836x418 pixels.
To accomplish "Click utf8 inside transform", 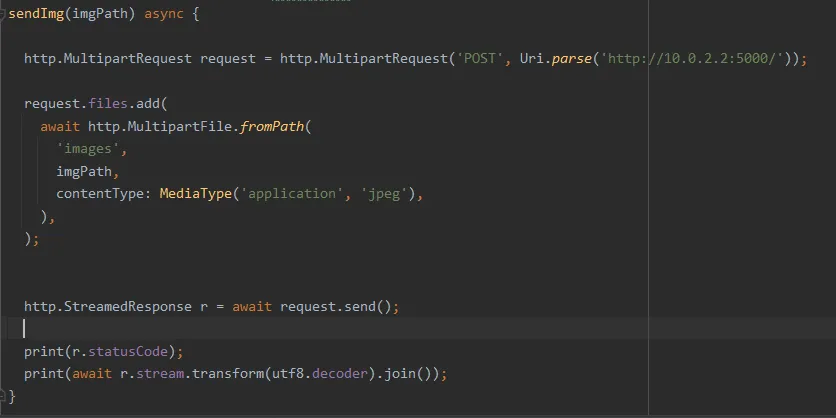I will pyautogui.click(x=288, y=374).
